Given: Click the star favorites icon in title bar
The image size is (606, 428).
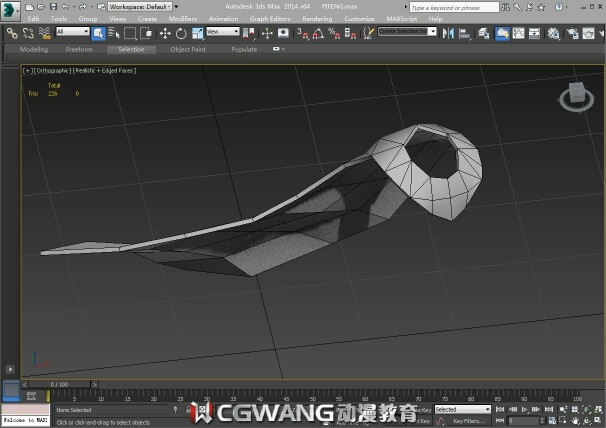Looking at the screenshot, I should tap(542, 7).
